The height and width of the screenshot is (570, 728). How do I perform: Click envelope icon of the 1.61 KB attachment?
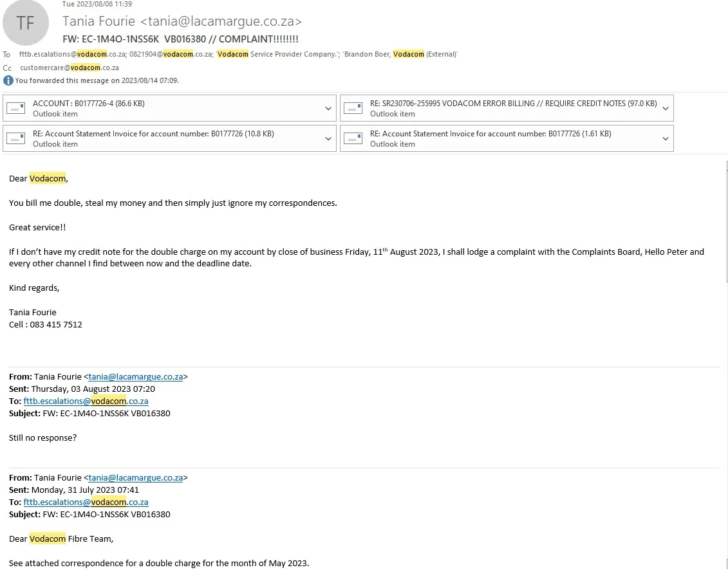(353, 139)
